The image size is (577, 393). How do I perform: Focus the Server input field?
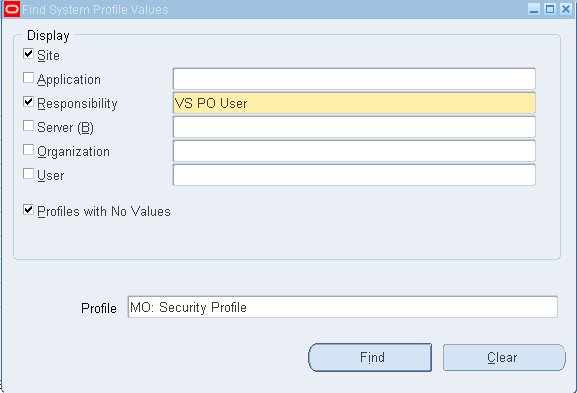click(354, 127)
